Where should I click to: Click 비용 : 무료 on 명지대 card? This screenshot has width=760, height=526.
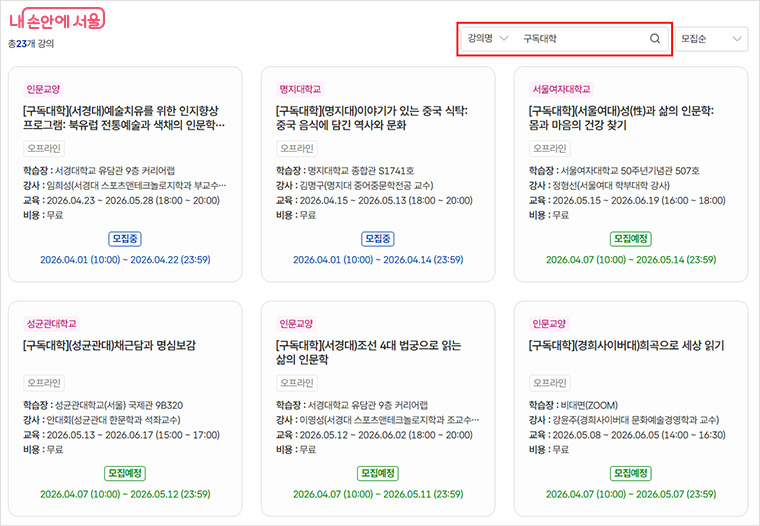296,215
